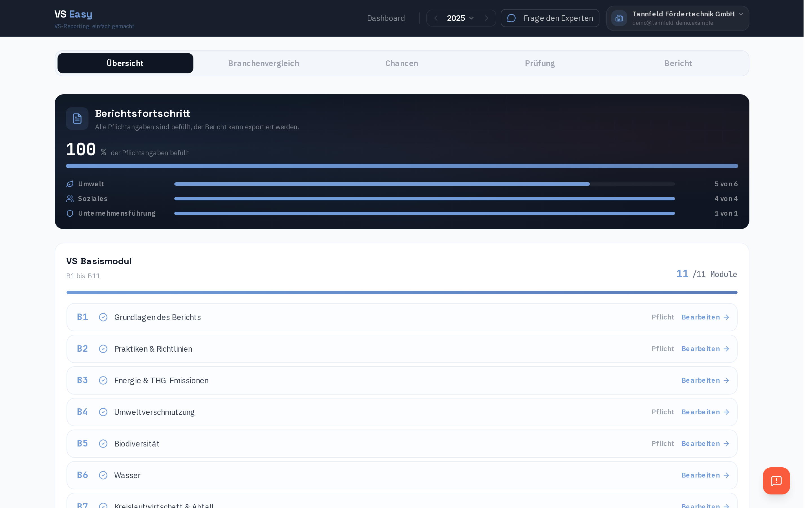The width and height of the screenshot is (812, 508).
Task: Click Bearbeiten for Grundlagen des Berichts
Action: coord(705,317)
